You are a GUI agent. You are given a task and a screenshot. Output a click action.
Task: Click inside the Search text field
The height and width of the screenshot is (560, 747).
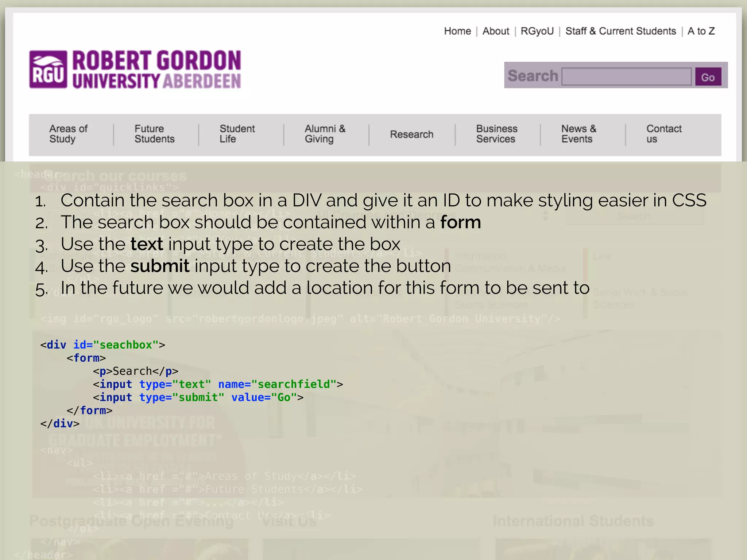[626, 77]
